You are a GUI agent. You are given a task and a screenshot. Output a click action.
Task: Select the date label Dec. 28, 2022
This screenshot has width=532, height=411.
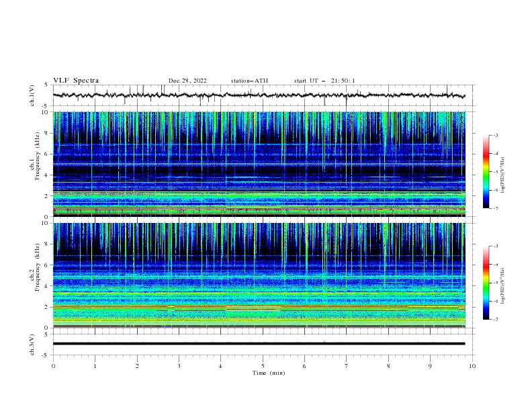point(187,81)
